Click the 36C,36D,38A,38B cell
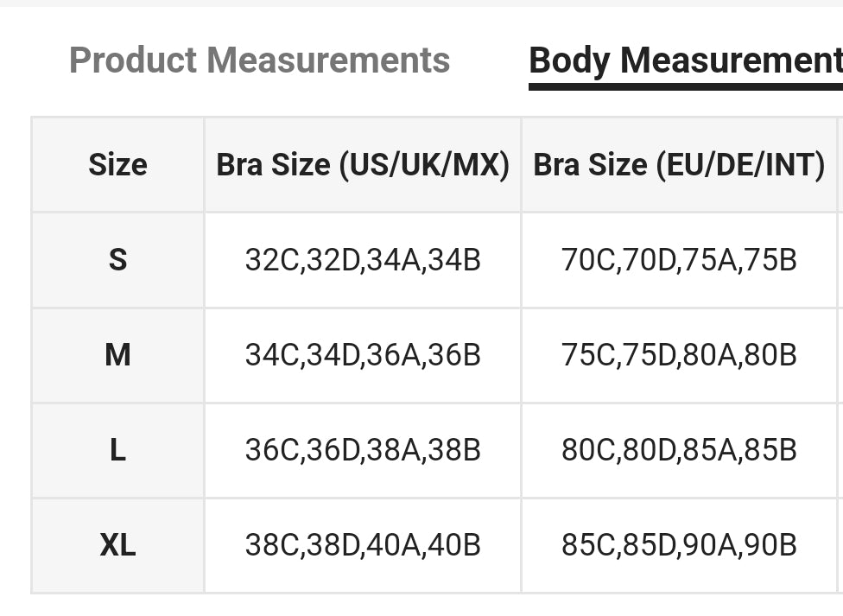 pos(363,449)
